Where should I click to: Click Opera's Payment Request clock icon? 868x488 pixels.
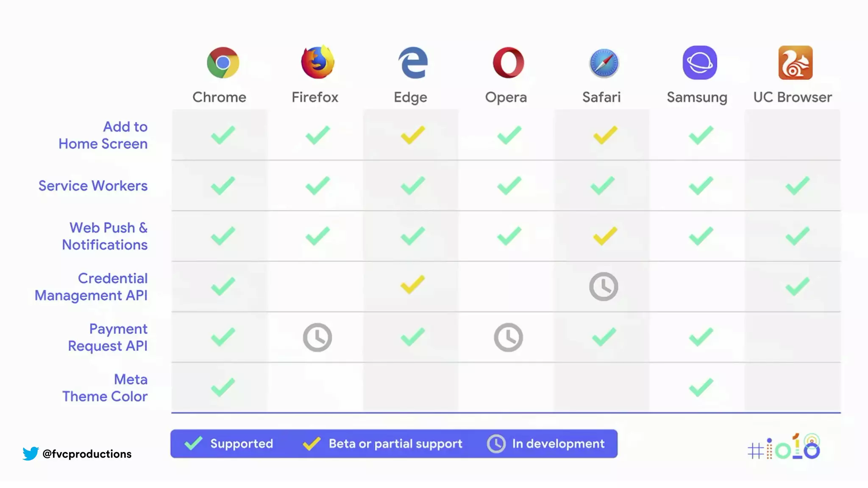pos(508,338)
